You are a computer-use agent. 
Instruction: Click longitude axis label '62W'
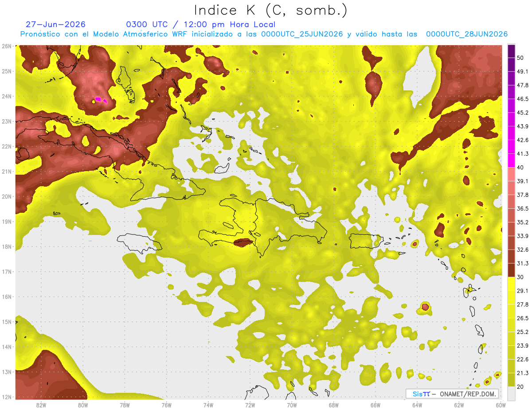click(459, 405)
